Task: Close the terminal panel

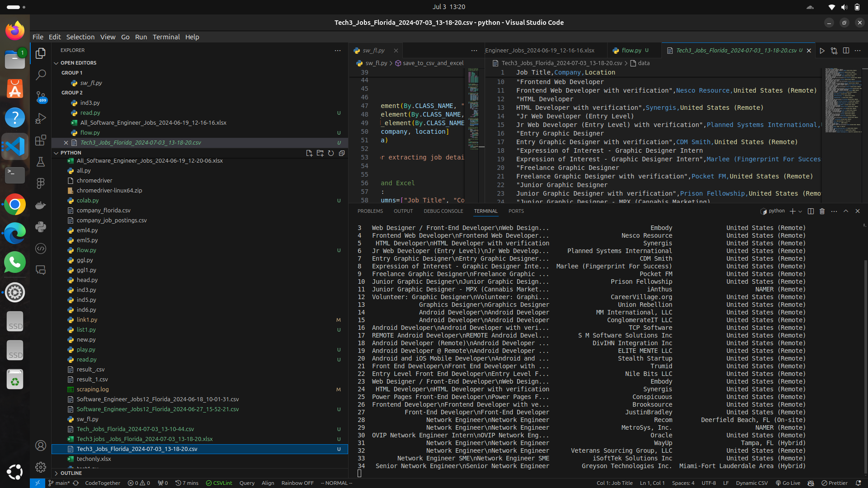Action: 858,211
